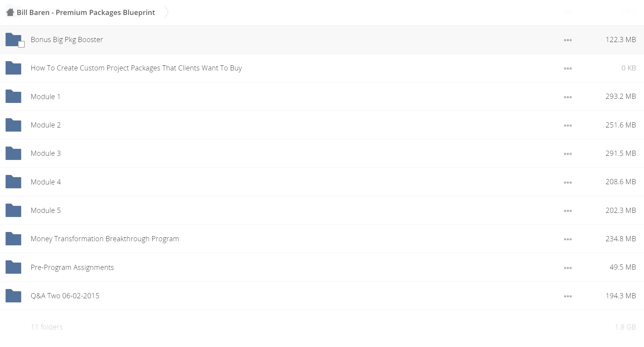
Task: Click the breadcrumb chevron after Premium Packages Blueprint
Action: click(166, 12)
